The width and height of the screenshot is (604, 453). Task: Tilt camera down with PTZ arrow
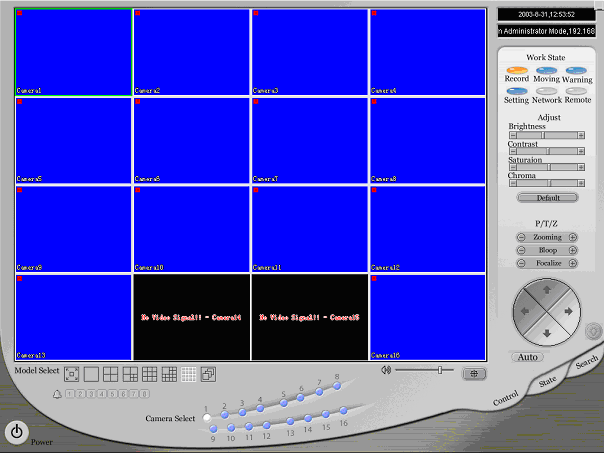[x=547, y=333]
